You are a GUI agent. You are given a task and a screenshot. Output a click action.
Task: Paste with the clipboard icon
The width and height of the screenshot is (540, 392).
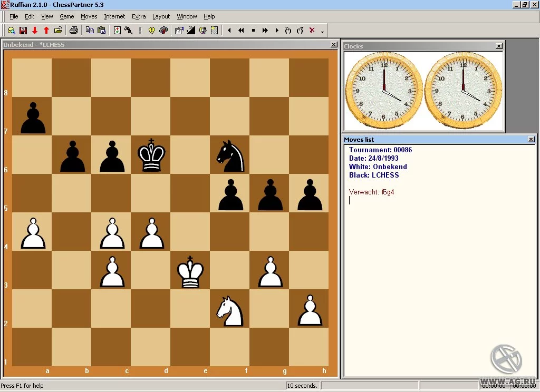pos(101,30)
